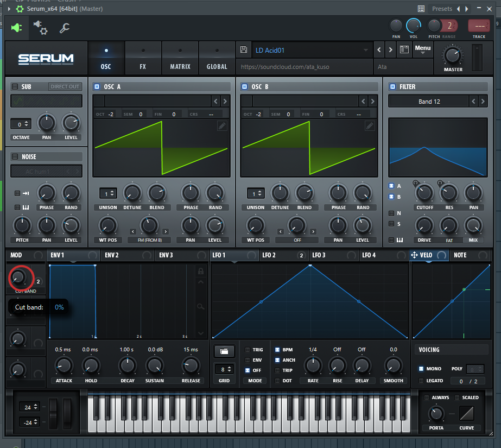Click the envelope zoom magnifier icon
The width and height of the screenshot is (501, 448).
(201, 307)
